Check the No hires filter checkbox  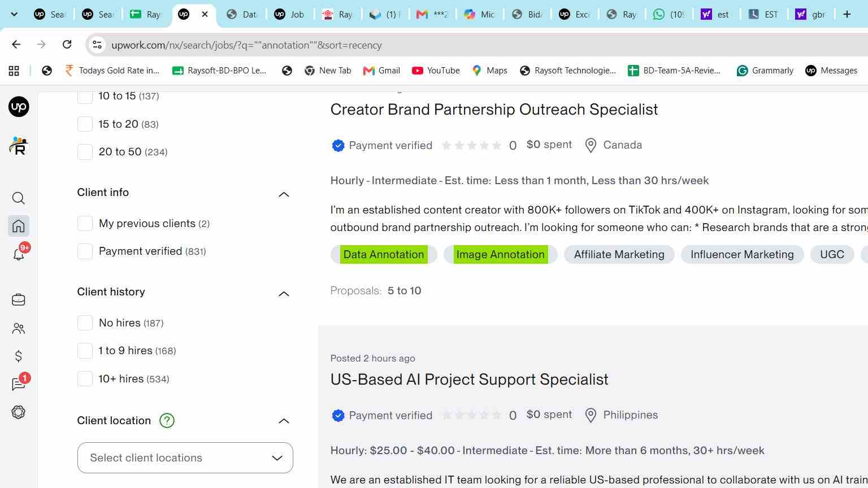85,323
